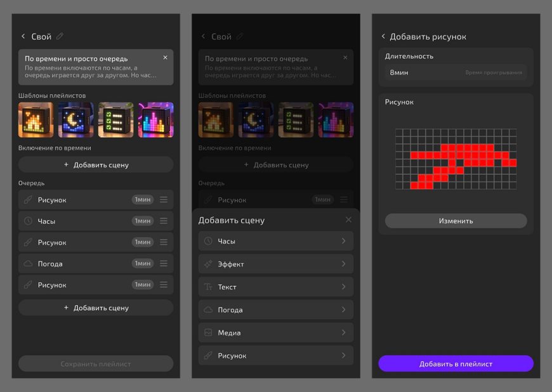Click the clock icon in the Часы queue row
552x392 pixels.
pyautogui.click(x=28, y=221)
